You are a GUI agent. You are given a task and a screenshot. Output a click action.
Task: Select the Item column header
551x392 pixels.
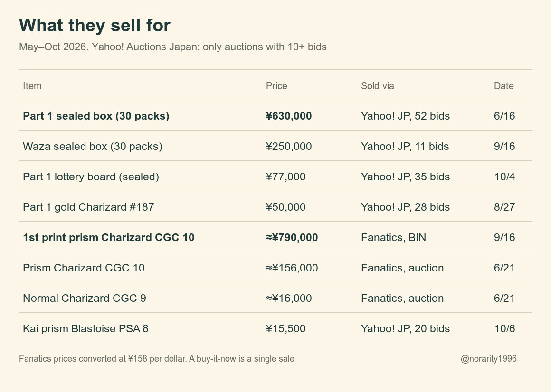point(32,86)
